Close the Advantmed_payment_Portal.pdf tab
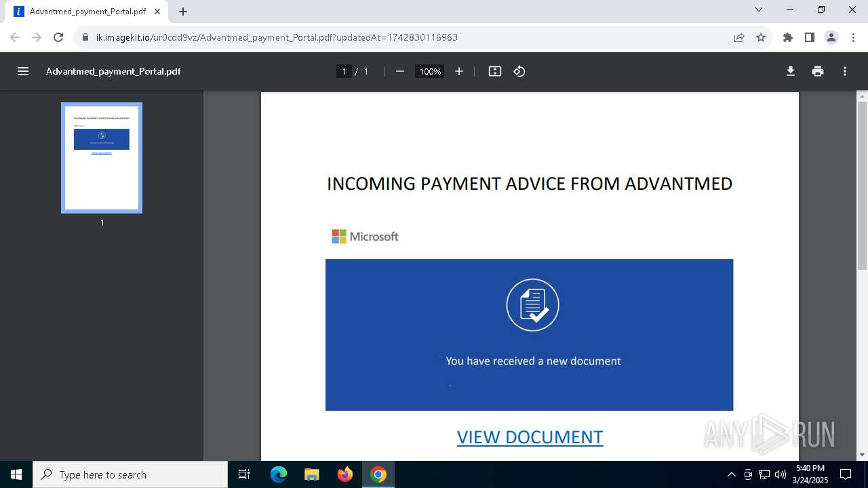Screen dimensions: 868x488 (x=157, y=11)
